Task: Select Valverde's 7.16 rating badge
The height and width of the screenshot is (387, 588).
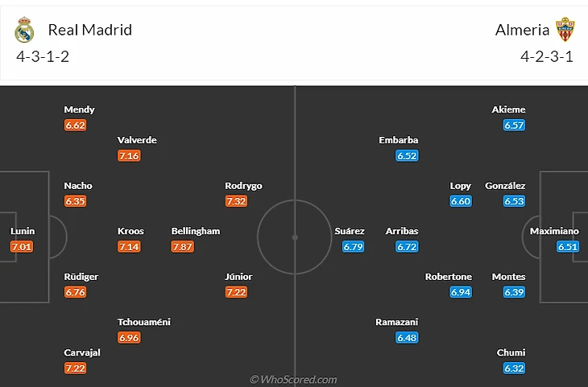Action: [x=129, y=155]
